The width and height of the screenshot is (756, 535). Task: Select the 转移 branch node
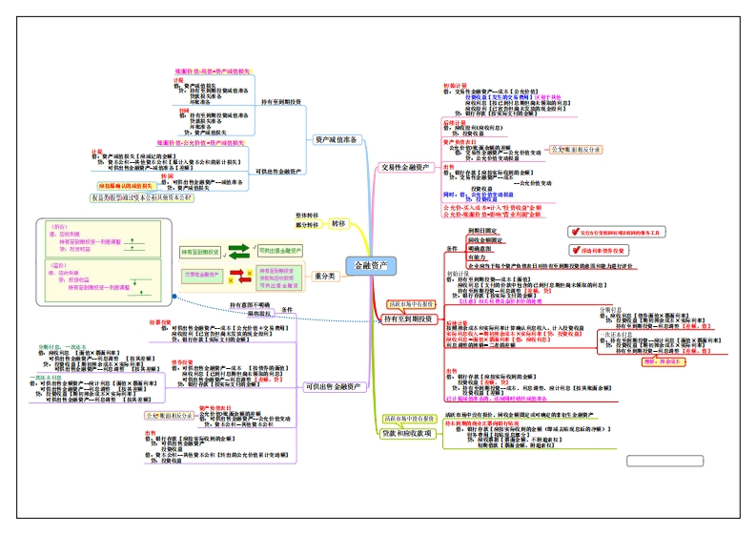point(338,224)
